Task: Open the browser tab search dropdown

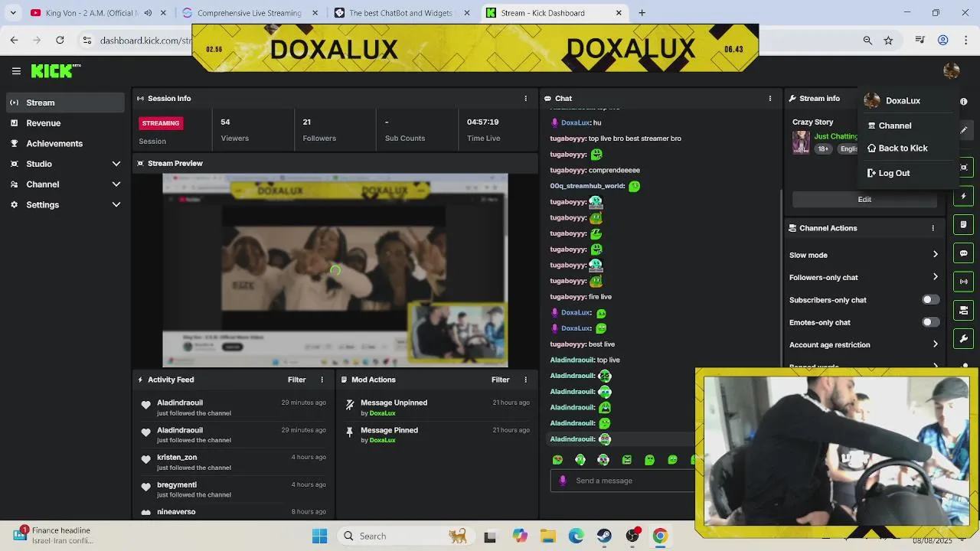Action: click(12, 13)
